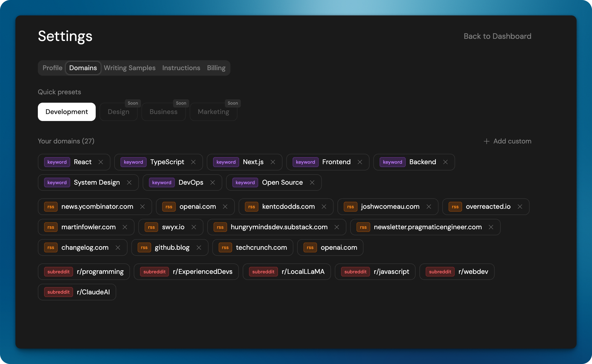Open the Instructions tab
Viewport: 592px width, 364px height.
(x=181, y=68)
